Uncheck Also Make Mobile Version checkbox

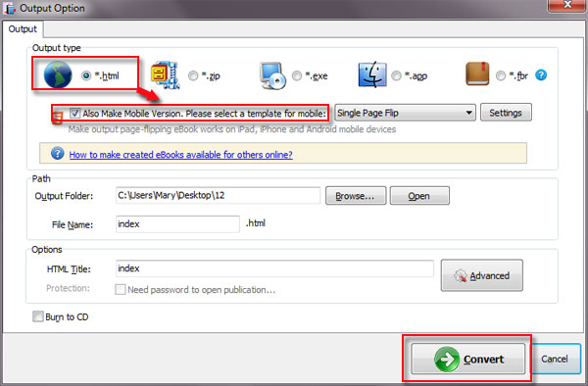tap(74, 114)
